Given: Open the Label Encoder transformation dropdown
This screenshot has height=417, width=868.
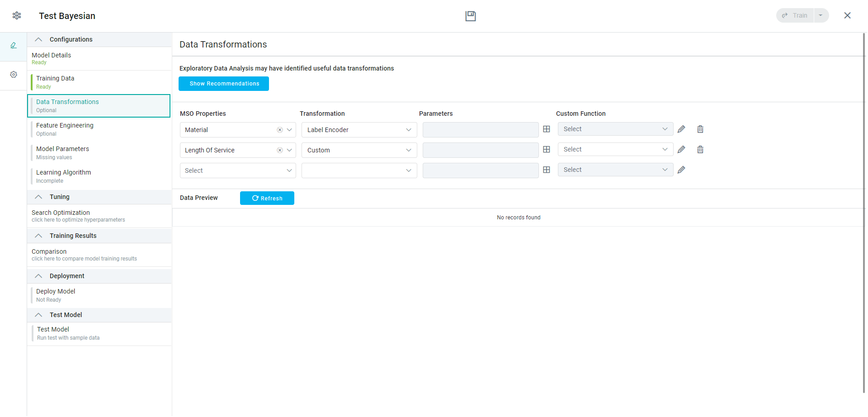Looking at the screenshot, I should coord(359,130).
